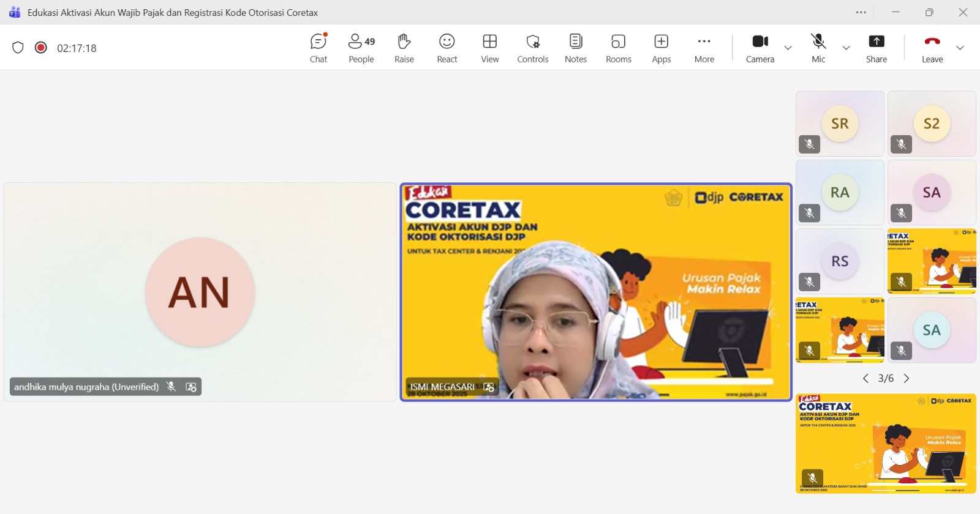Go to previous participant gallery page
The height and width of the screenshot is (514, 980).
point(865,379)
